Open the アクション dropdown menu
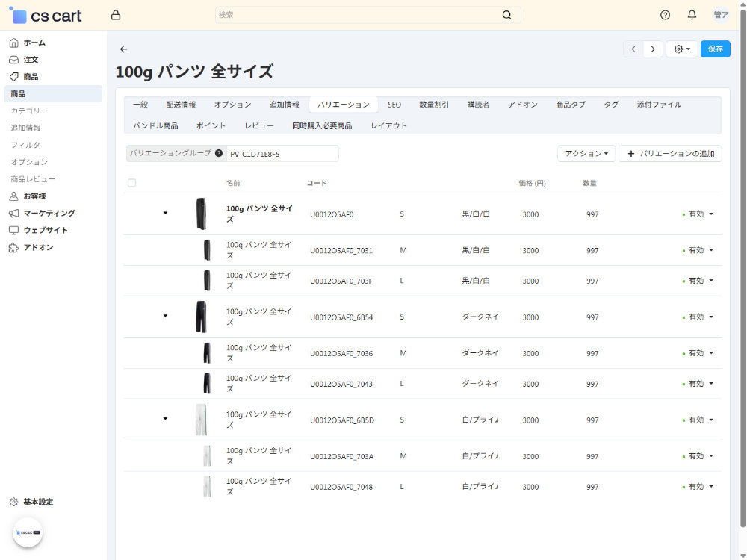747x560 pixels. (586, 153)
